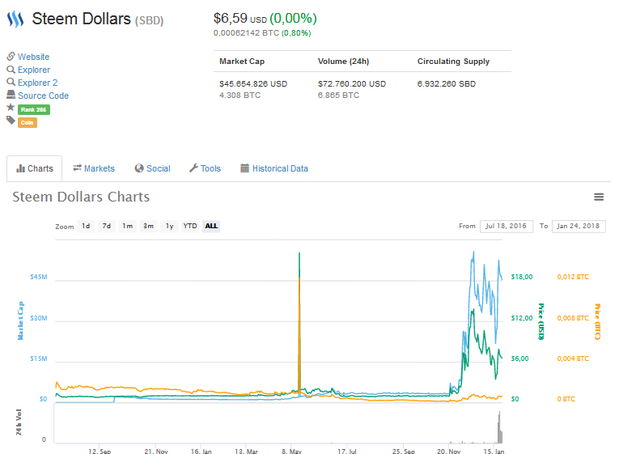Click the To date field

pos(579,226)
